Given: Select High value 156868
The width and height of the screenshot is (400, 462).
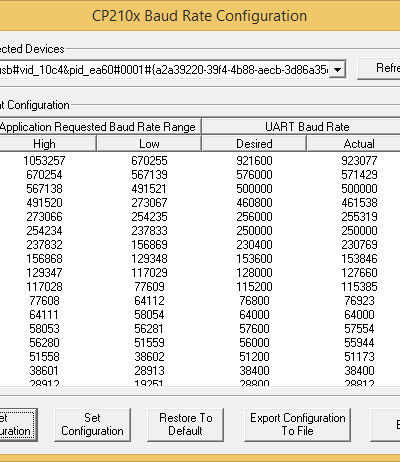Looking at the screenshot, I should (44, 259).
